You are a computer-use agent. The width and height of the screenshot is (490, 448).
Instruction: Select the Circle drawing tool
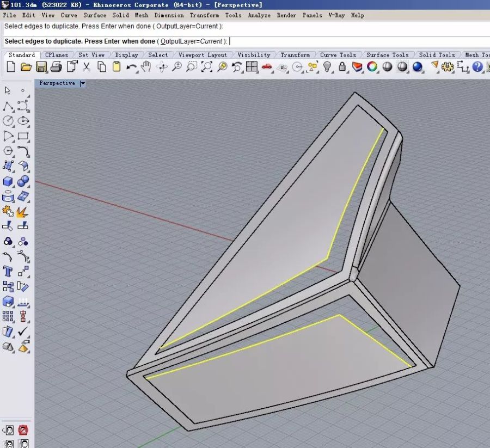(x=8, y=121)
